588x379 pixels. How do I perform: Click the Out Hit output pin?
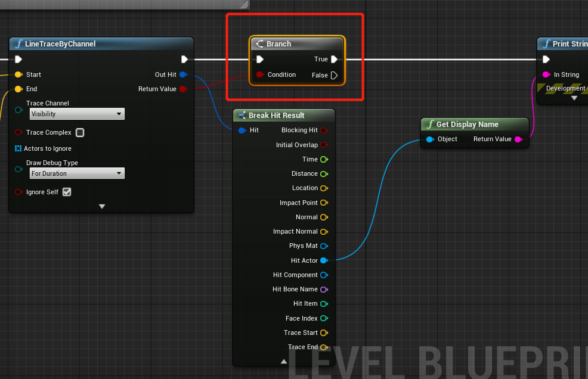pos(183,74)
